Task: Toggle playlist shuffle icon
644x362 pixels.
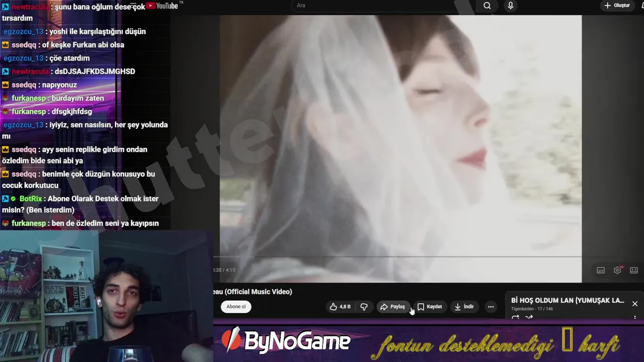Action: pos(529,318)
